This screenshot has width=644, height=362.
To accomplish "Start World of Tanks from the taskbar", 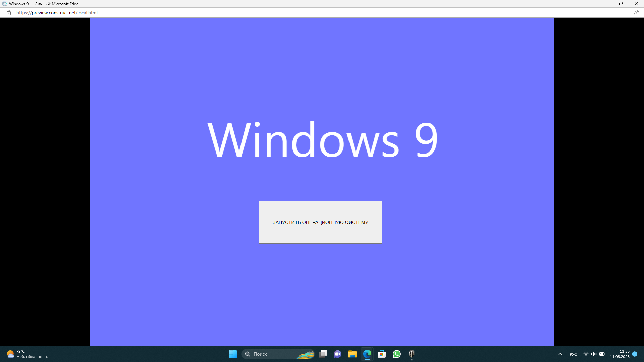I will 412,354.
